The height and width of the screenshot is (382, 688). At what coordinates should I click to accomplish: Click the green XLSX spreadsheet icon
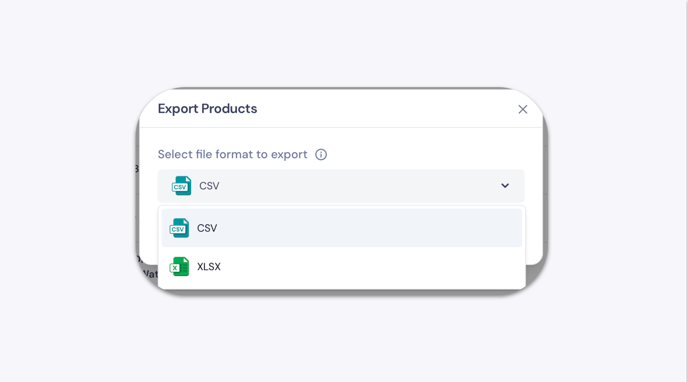[x=179, y=267]
